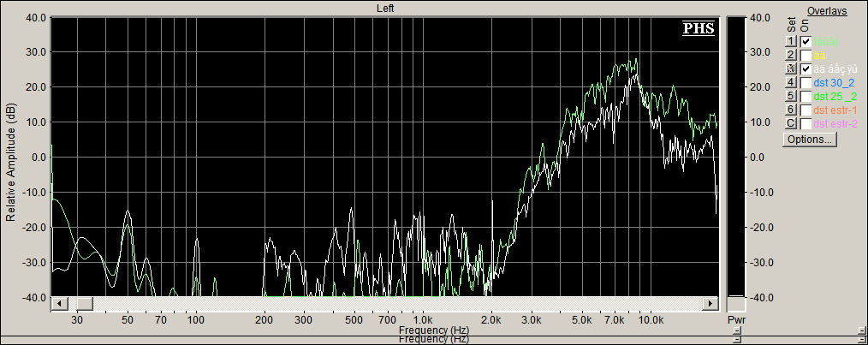Click the C set button in Overlays
Screen dimensions: 868x345
791,123
